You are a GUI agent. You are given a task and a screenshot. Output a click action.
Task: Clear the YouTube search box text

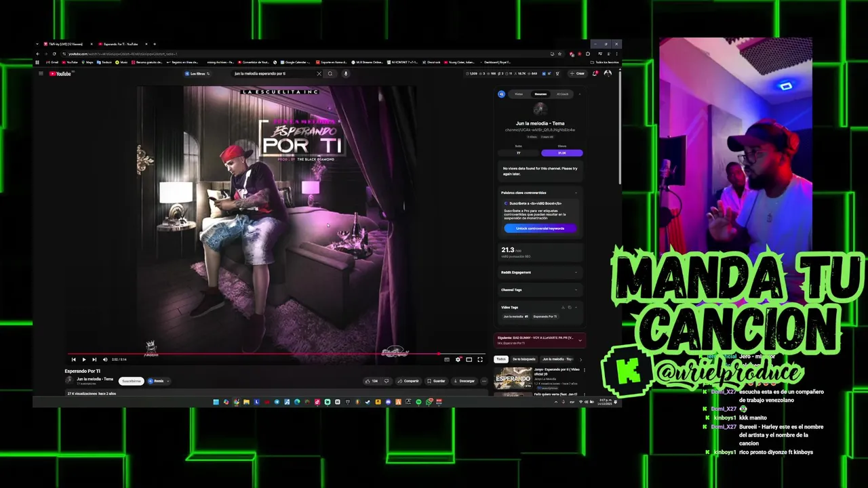tap(319, 73)
